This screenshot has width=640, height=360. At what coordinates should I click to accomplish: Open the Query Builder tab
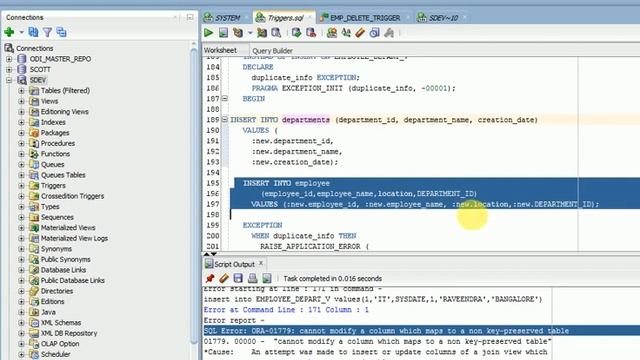pyautogui.click(x=272, y=51)
